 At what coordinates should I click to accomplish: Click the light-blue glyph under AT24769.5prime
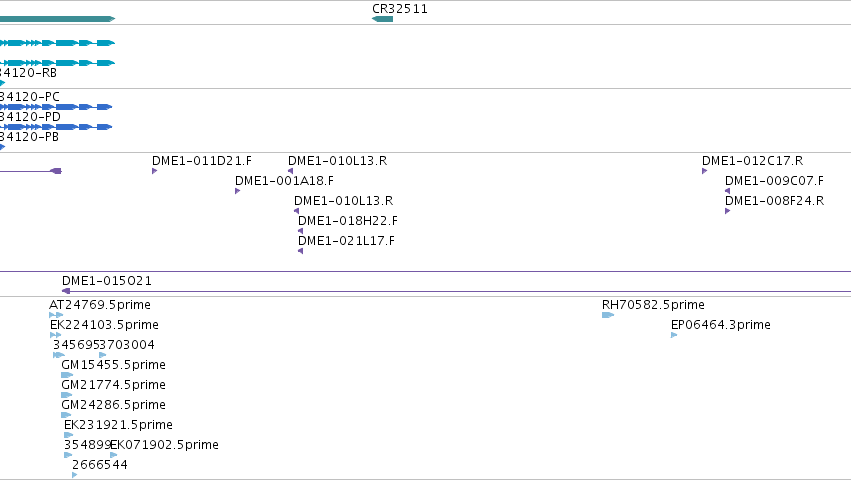[x=56, y=315]
